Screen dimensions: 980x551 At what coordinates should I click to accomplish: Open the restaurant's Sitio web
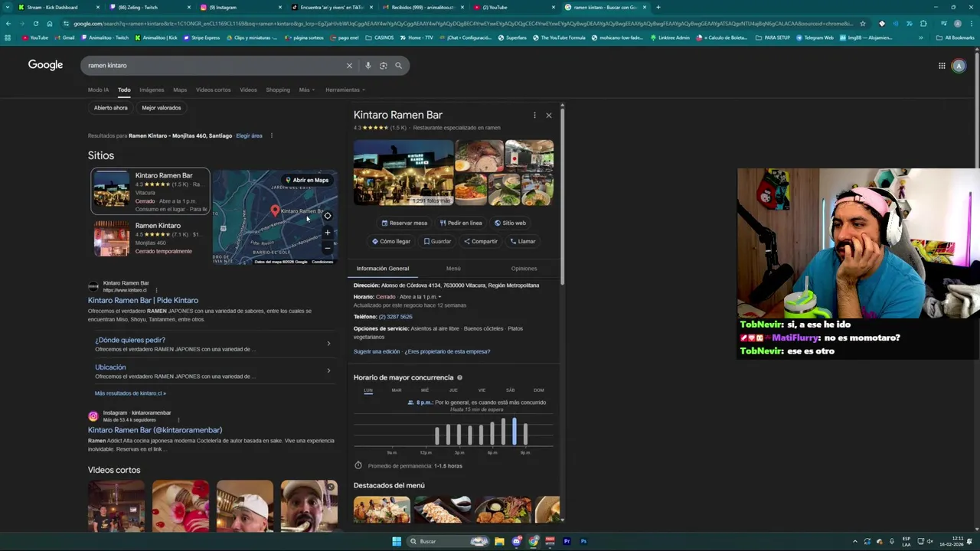510,223
